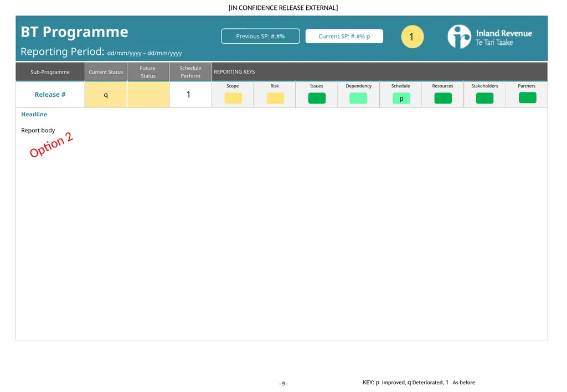Select the Future Status column header

148,72
